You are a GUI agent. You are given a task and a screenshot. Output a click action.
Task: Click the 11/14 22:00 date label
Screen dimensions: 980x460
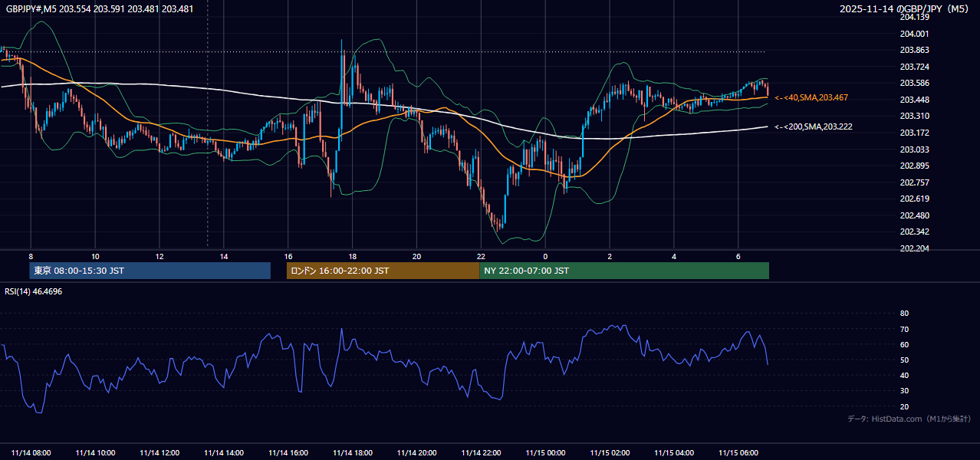tap(482, 452)
